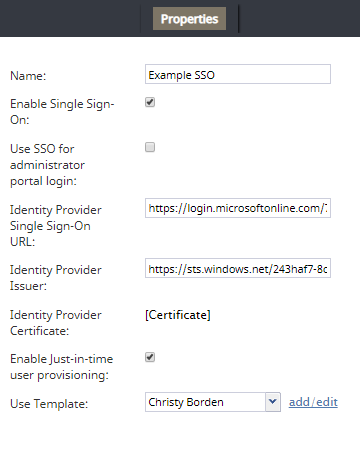Image resolution: width=360 pixels, height=449 pixels.
Task: Toggle Just-in-time user provisioning checkbox
Action: pyautogui.click(x=150, y=357)
